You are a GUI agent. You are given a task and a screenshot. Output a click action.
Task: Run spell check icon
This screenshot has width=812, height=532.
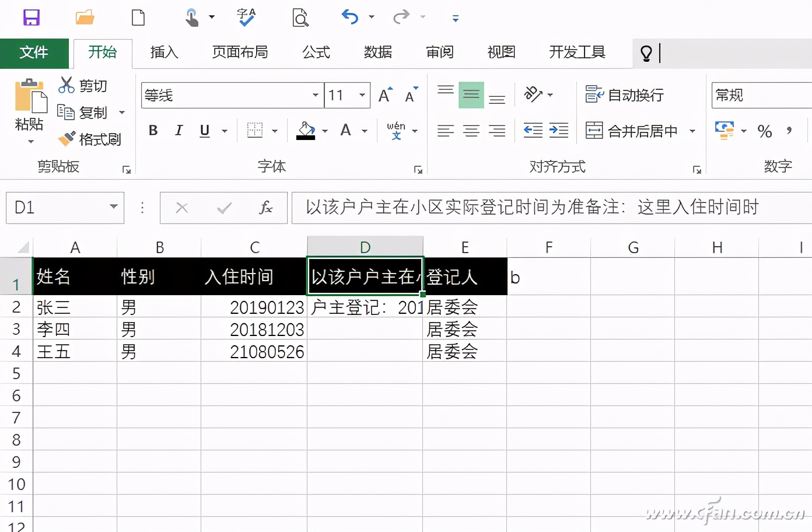246,17
